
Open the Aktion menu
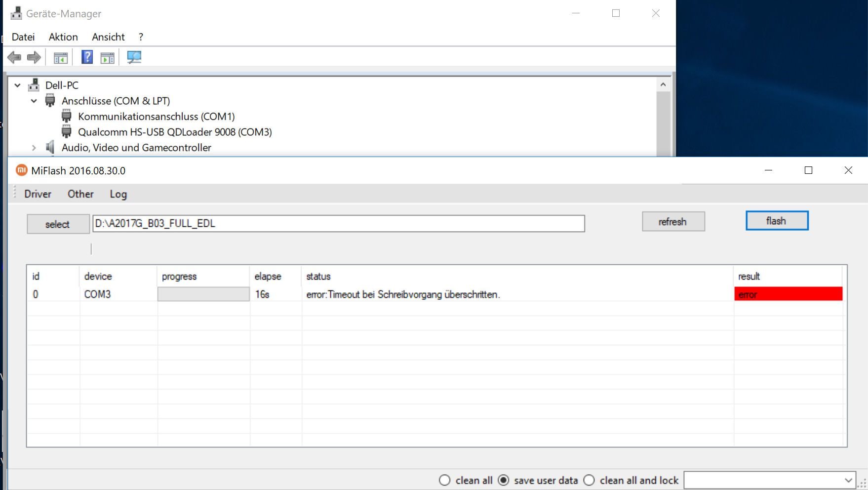point(63,37)
